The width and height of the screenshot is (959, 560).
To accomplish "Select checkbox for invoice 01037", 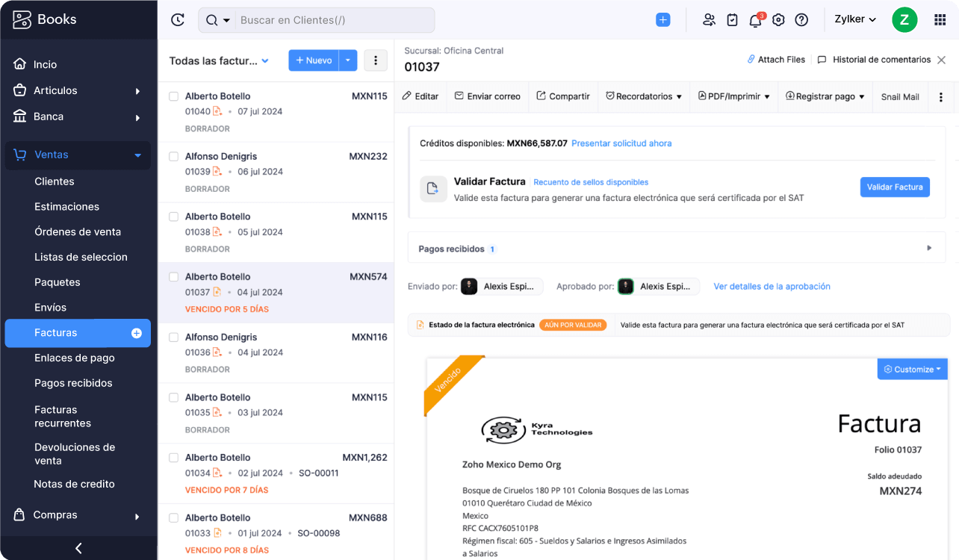I will (173, 277).
